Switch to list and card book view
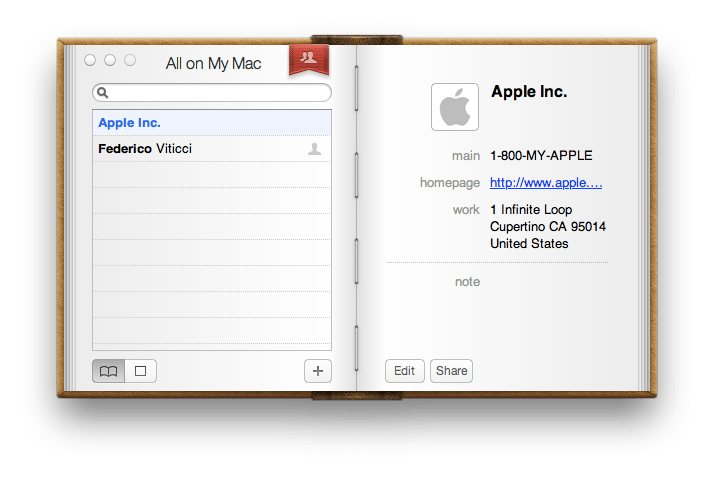The image size is (714, 479). [x=108, y=371]
